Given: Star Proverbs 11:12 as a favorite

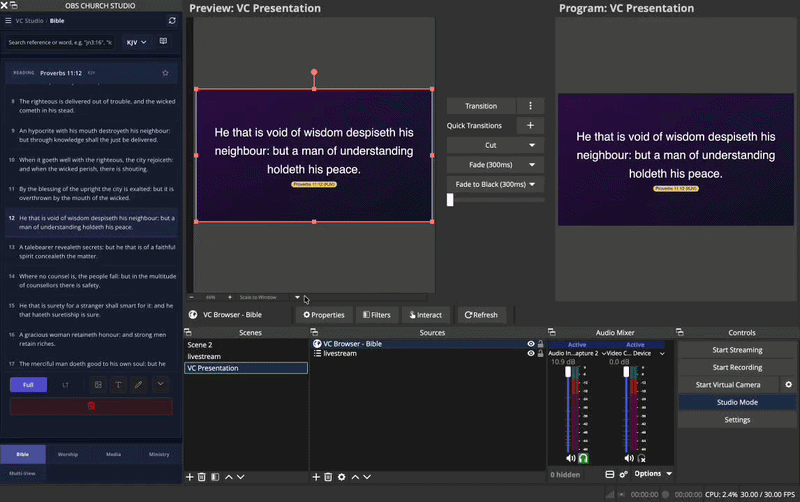Looking at the screenshot, I should [x=165, y=73].
